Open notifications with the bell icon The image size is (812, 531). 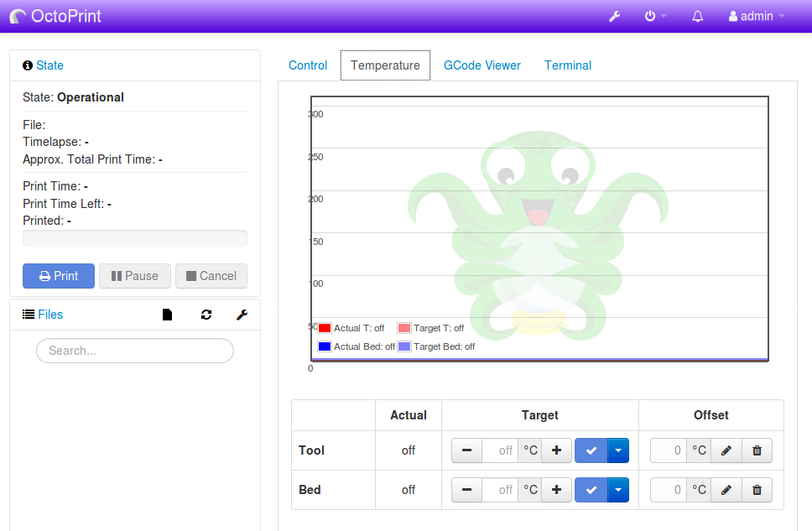(698, 17)
